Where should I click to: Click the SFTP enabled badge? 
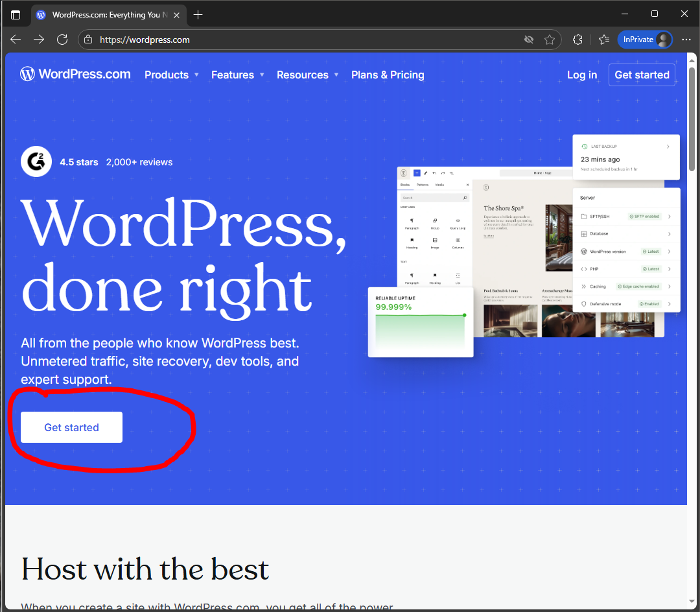(x=644, y=217)
